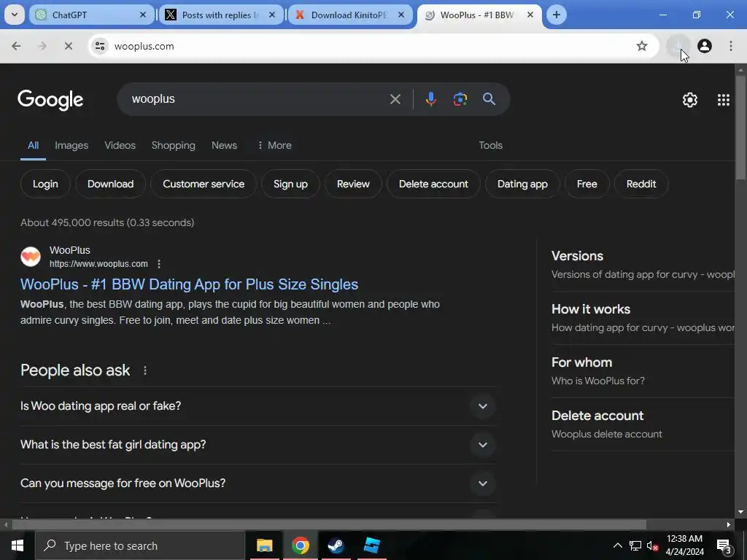This screenshot has height=560, width=747.
Task: Close the Download KinitoPET tab
Action: (401, 15)
